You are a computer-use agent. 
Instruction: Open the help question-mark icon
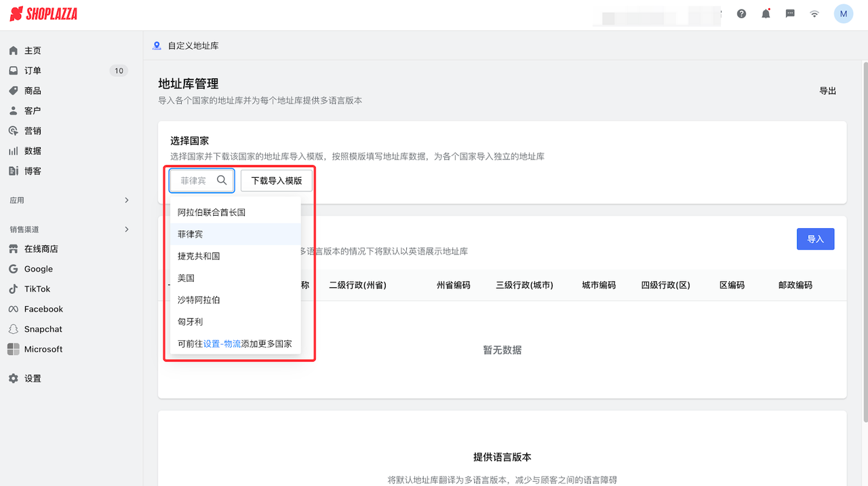pyautogui.click(x=741, y=13)
